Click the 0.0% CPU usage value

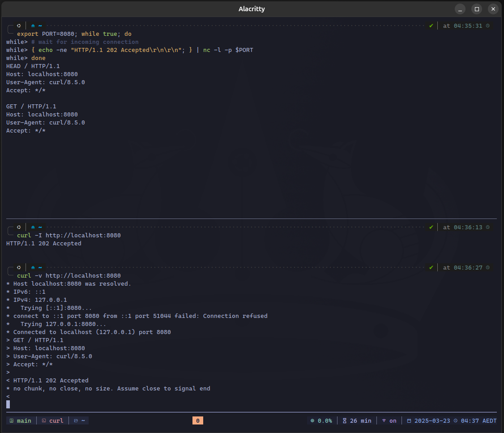coord(325,420)
